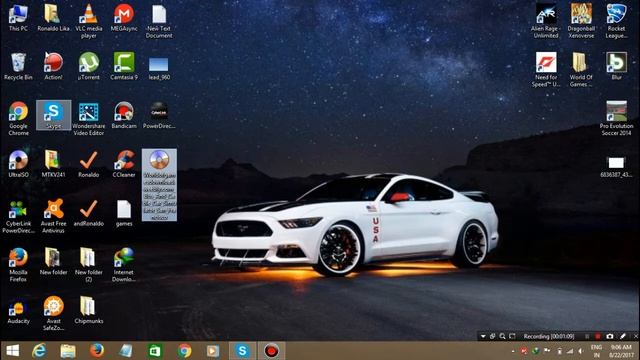The height and width of the screenshot is (360, 640).
Task: Select the andRonaldo checkmark file
Action: coord(89,213)
